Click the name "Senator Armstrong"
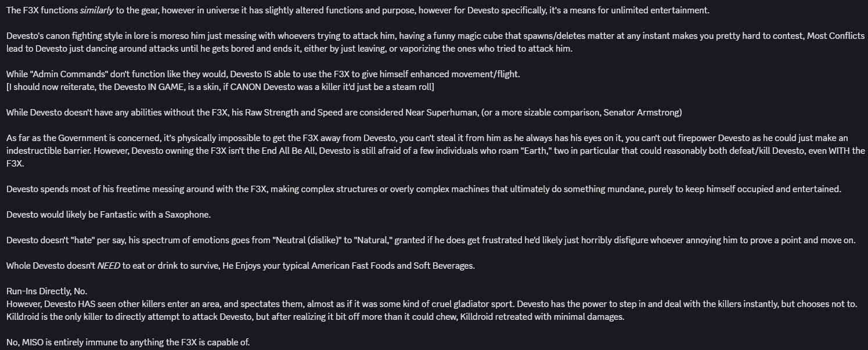The height and width of the screenshot is (350, 868). [642, 113]
